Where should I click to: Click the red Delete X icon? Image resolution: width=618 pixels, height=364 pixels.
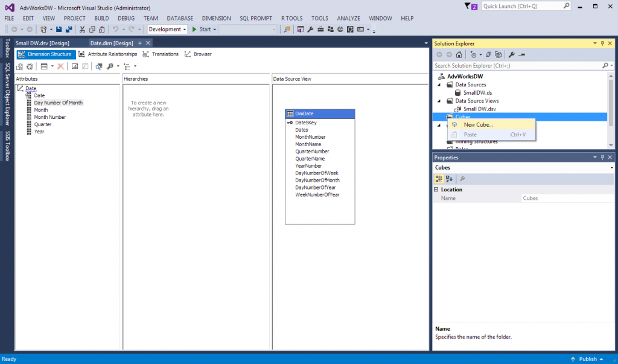point(60,66)
